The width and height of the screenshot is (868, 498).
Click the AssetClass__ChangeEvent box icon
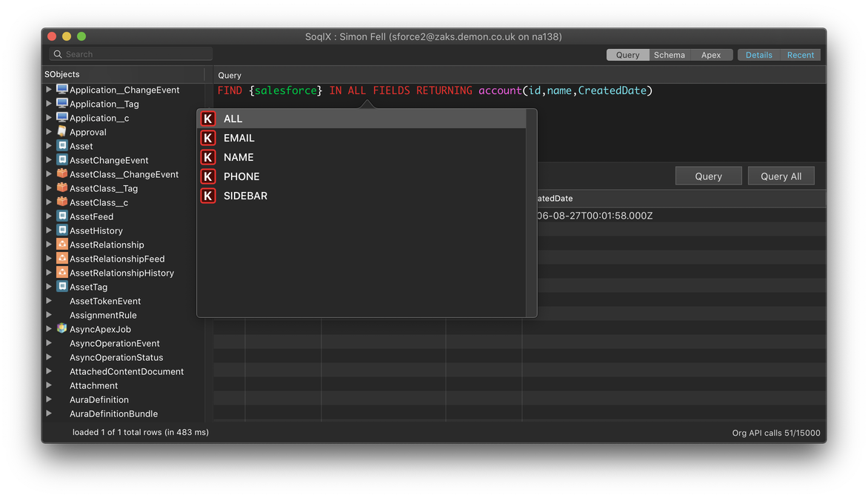tap(62, 174)
